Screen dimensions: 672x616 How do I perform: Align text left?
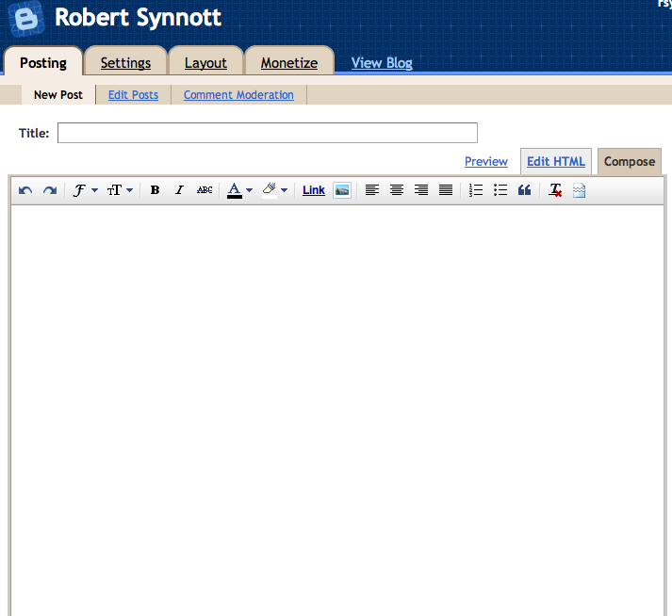click(x=372, y=189)
